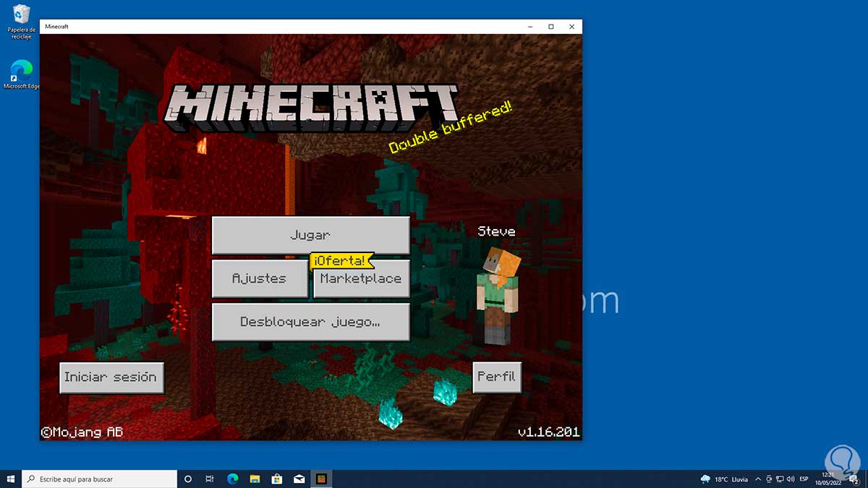The height and width of the screenshot is (488, 868).
Task: Select the Microsoft Edge desktop shortcut
Action: point(22,74)
